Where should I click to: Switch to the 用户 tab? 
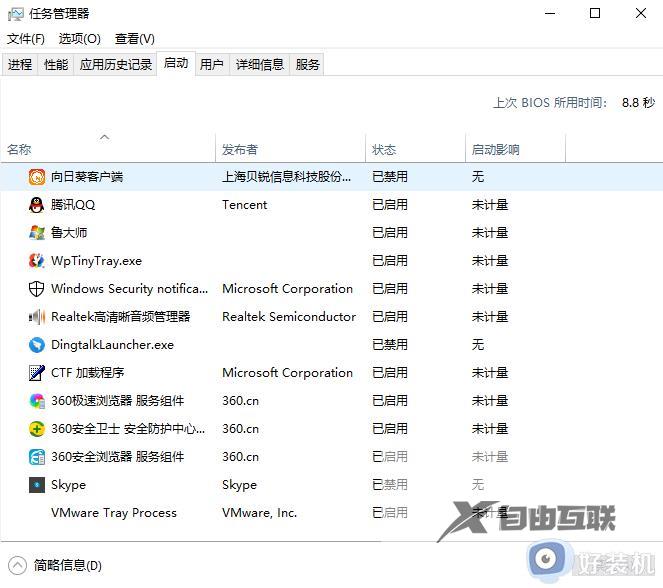(x=212, y=65)
